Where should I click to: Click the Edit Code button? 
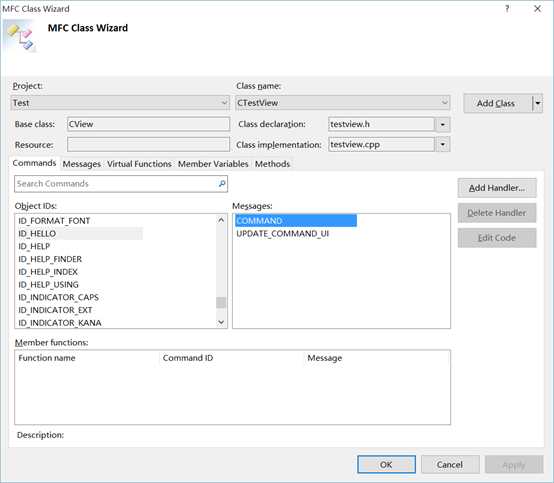point(497,238)
